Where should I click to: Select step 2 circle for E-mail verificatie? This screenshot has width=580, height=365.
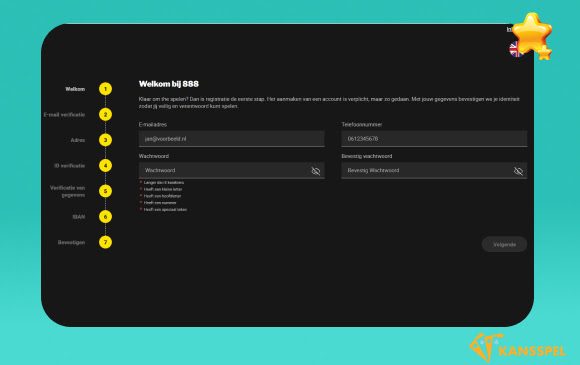[x=105, y=115]
